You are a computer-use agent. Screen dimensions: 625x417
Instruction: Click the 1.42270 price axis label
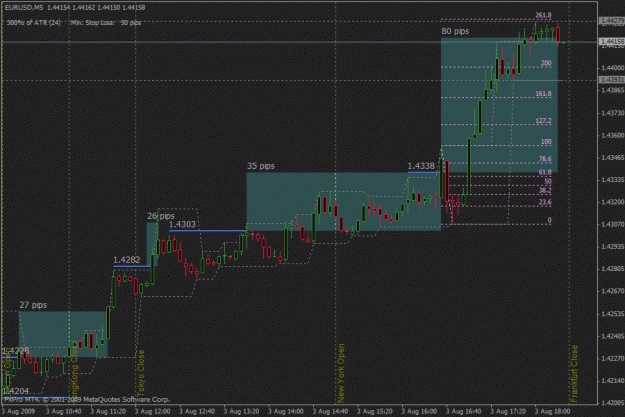tap(613, 358)
